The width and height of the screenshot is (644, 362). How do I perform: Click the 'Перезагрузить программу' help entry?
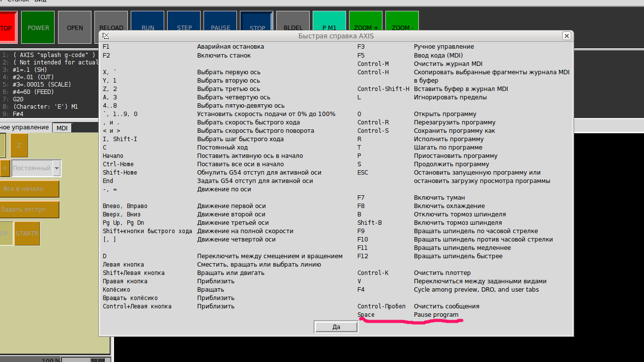coord(455,122)
